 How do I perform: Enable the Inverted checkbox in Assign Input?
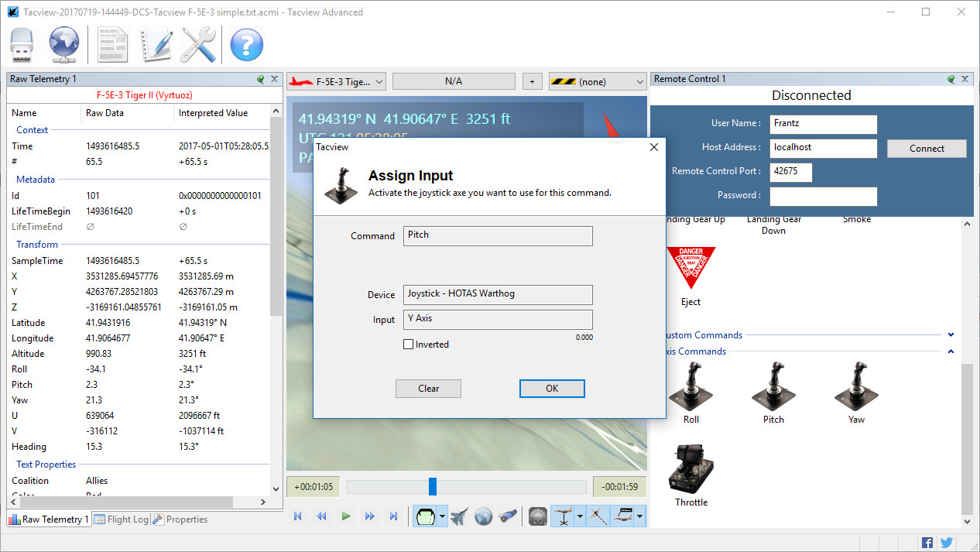pyautogui.click(x=408, y=345)
